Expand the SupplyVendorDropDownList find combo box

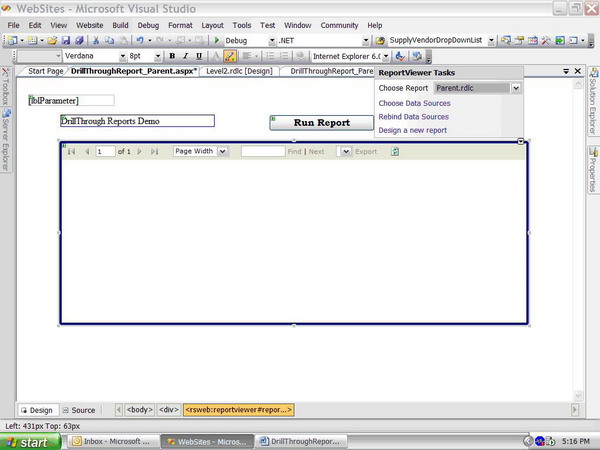(491, 41)
